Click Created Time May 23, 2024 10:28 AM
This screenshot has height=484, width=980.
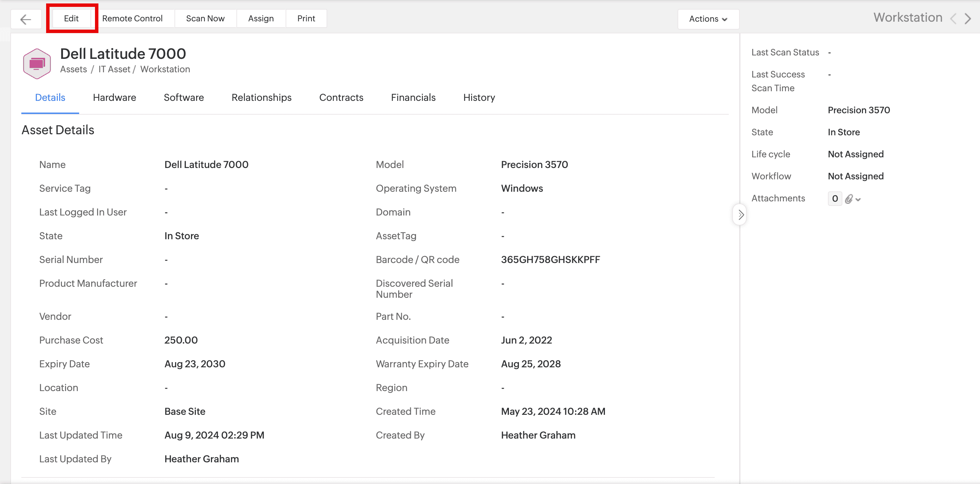553,411
